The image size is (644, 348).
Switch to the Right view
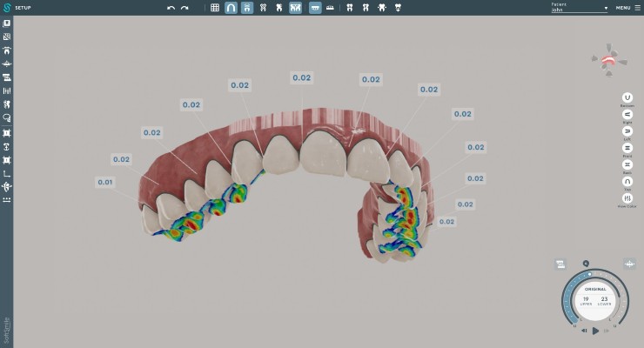pos(627,115)
